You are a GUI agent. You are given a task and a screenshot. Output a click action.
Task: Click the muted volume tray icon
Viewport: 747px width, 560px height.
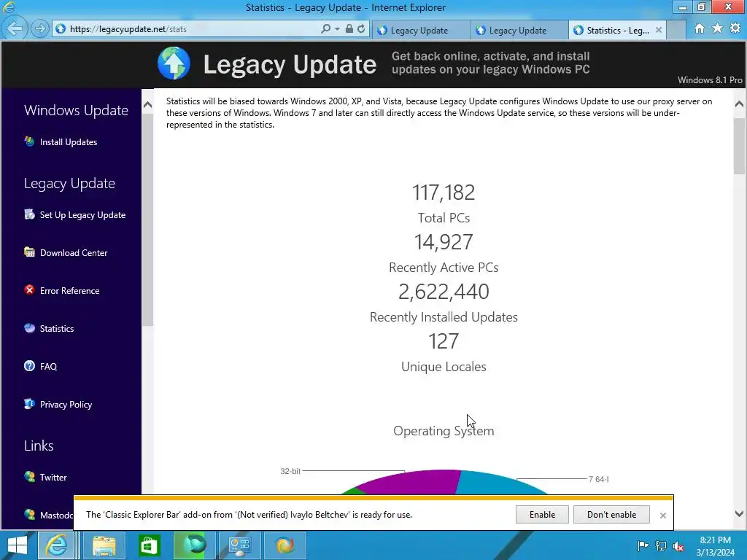pyautogui.click(x=678, y=545)
